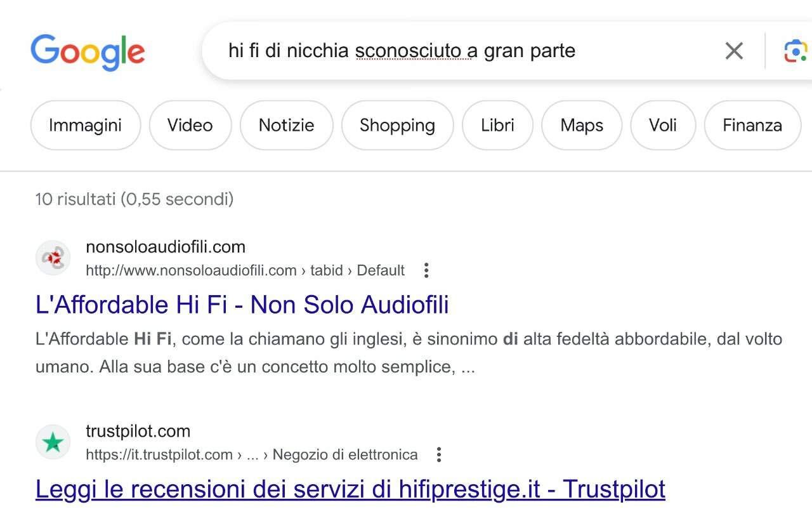The image size is (812, 514).
Task: Clear the search query with X
Action: pos(734,51)
